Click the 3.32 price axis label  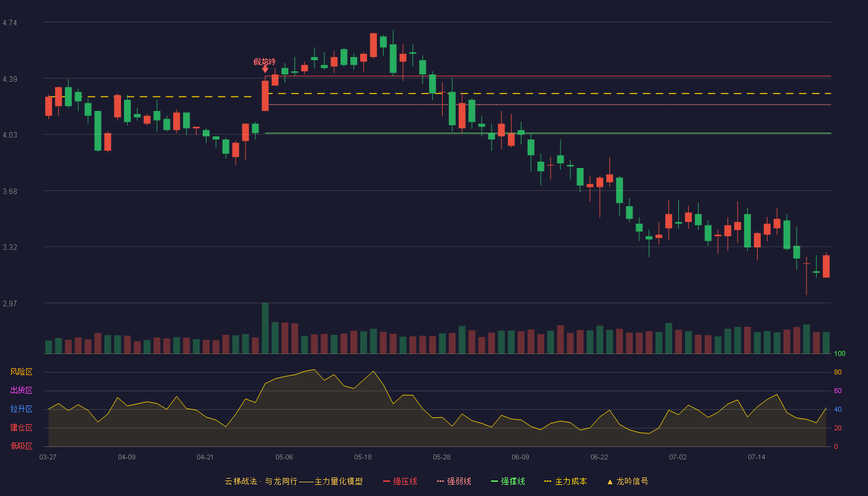[x=10, y=247]
